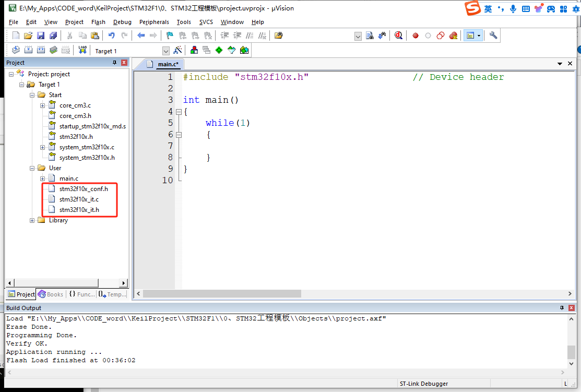
Task: Click the Build Output vertical scrollbar thumb
Action: coord(572,352)
